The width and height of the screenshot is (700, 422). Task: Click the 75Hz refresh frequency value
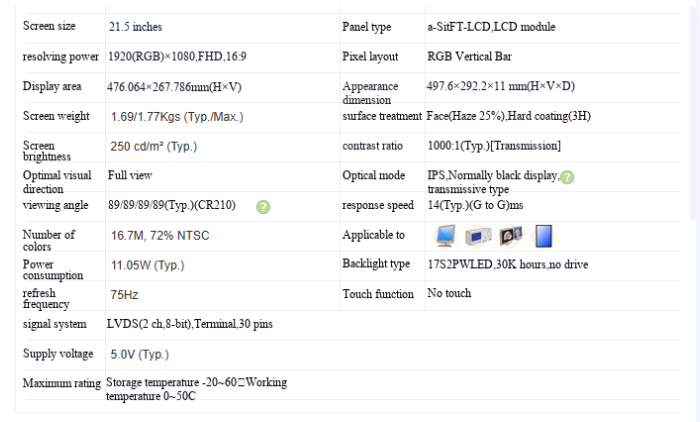124,295
